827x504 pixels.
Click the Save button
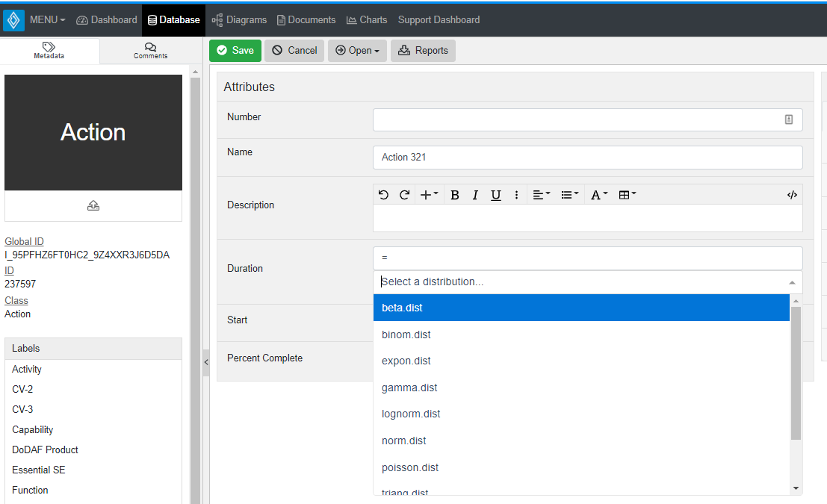coord(235,50)
